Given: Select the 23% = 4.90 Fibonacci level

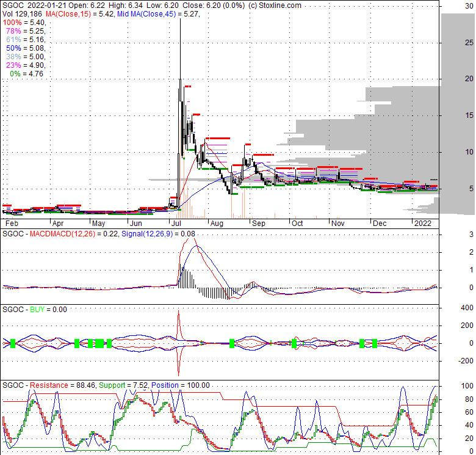Looking at the screenshot, I should pos(26,65).
